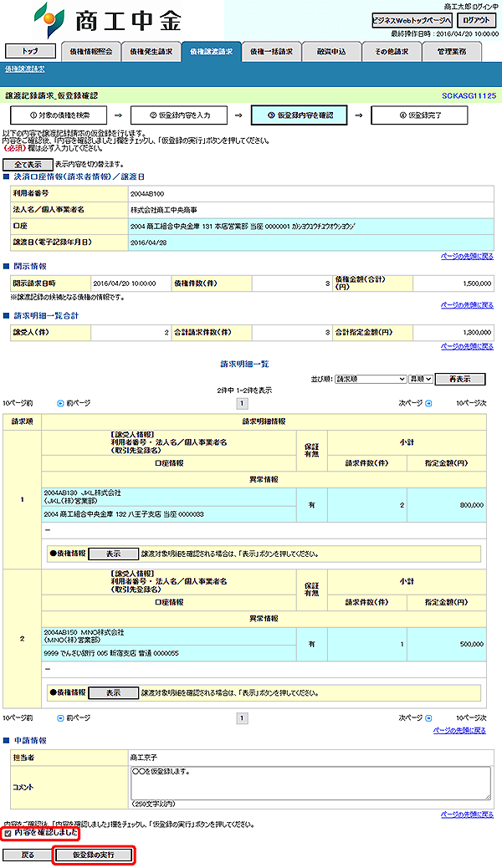Check the 内容を確認しました checkbox
This screenshot has height=868, width=502.
[x=8, y=833]
